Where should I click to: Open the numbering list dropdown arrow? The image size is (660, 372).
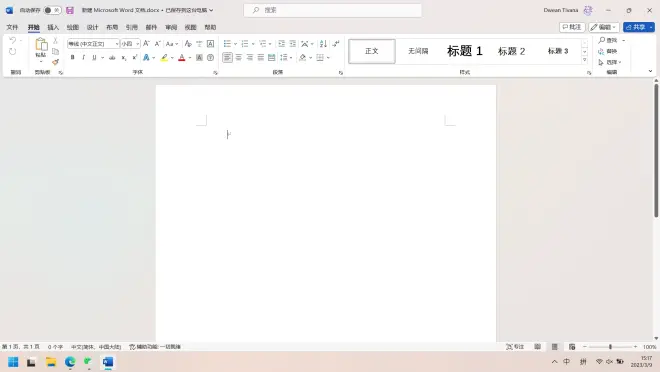253,44
